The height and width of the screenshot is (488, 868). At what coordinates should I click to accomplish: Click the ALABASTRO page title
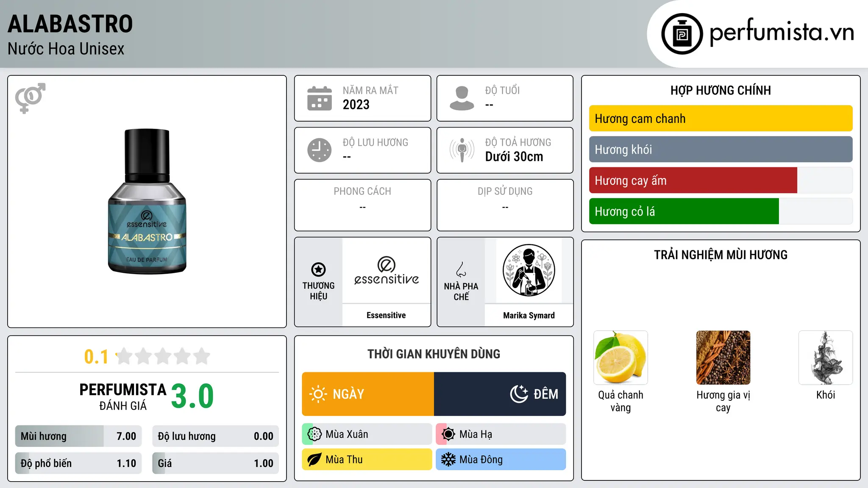pos(70,24)
